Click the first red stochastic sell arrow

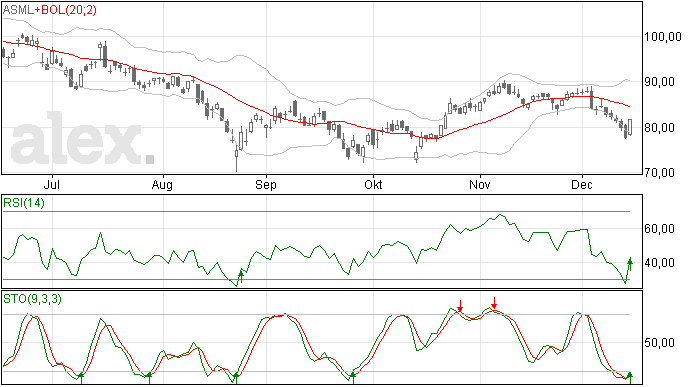point(460,306)
